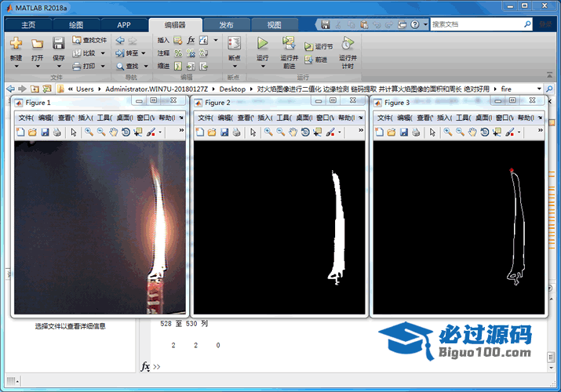Click Figure 2 zoom out magnifier icon
This screenshot has width=561, height=392.
(281, 132)
